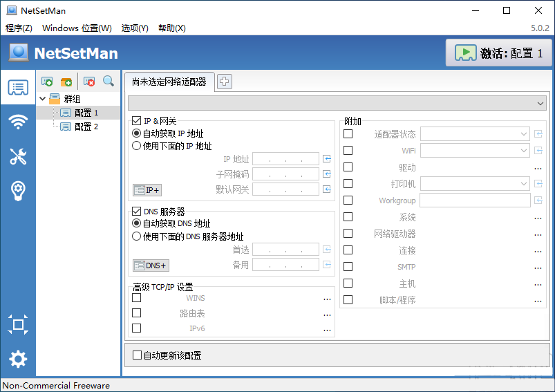Click the 默认网关 input field
This screenshot has width=555, height=392.
[x=285, y=189]
